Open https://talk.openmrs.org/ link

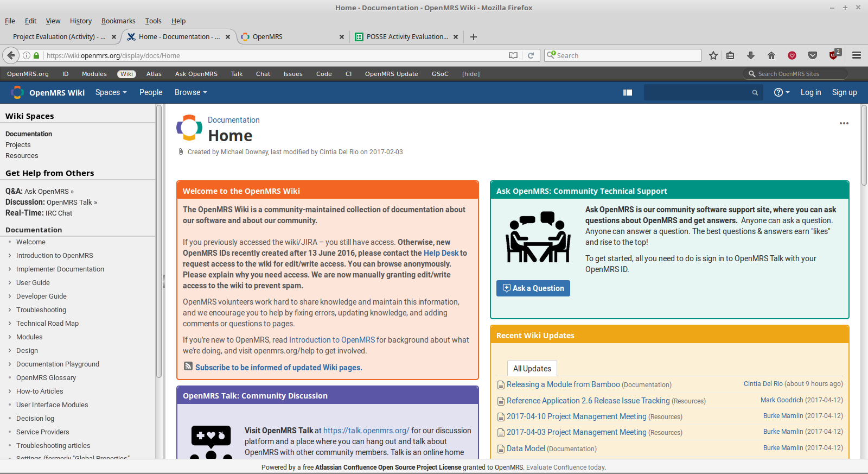pyautogui.click(x=366, y=431)
